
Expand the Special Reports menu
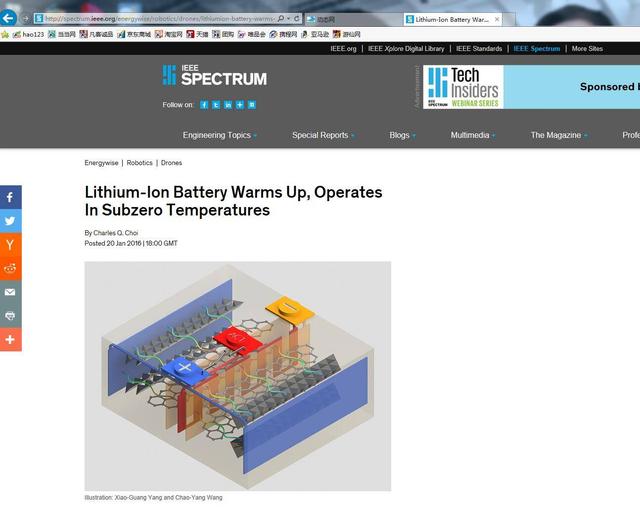tap(323, 135)
